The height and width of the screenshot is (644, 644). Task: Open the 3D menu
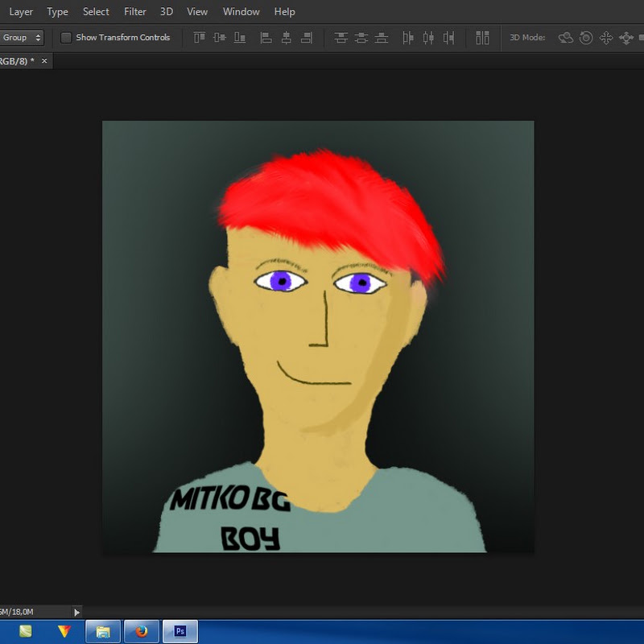[x=167, y=11]
